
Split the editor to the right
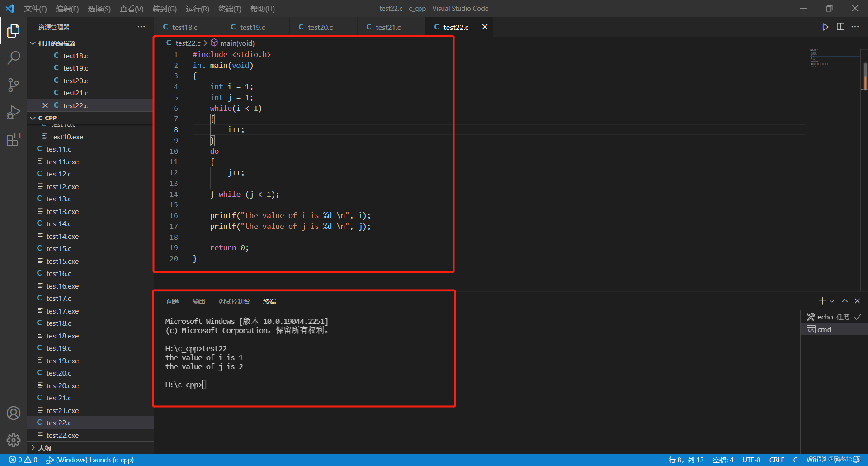(840, 27)
